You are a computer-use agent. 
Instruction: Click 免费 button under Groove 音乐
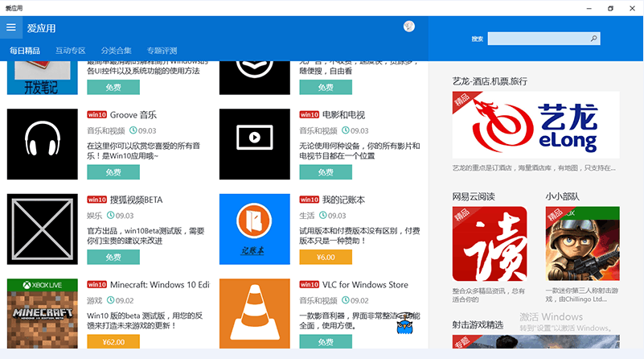(x=113, y=172)
